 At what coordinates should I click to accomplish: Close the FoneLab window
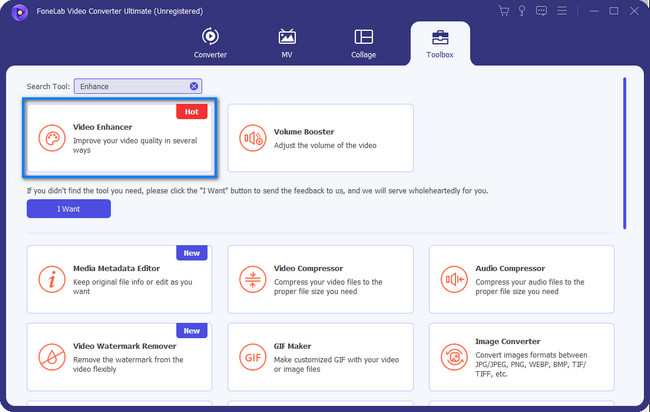634,11
